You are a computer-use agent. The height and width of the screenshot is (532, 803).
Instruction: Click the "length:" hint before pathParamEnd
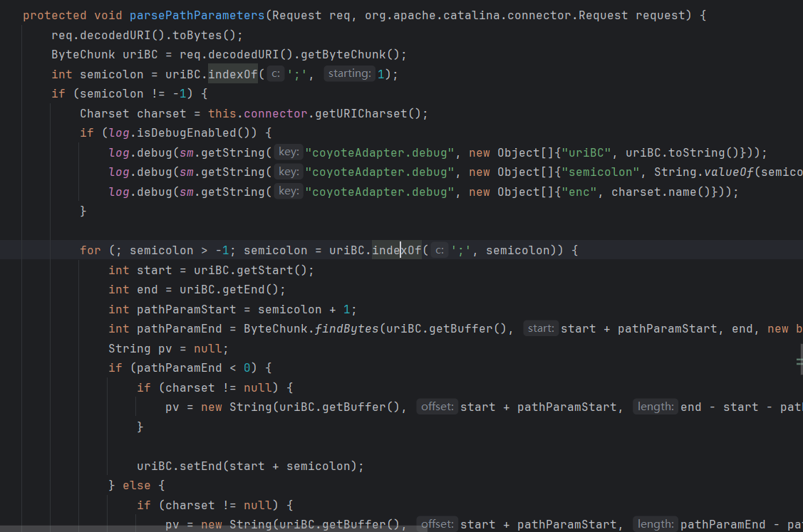point(656,524)
